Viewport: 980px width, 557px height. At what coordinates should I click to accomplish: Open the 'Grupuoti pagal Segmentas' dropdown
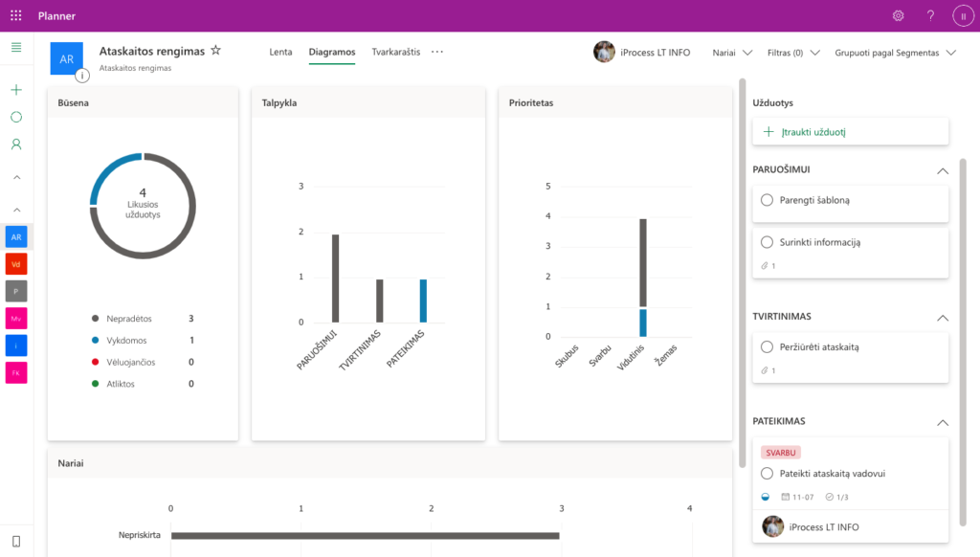click(895, 53)
